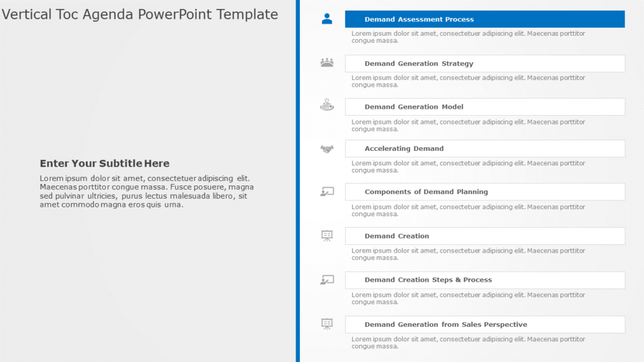Image resolution: width=644 pixels, height=362 pixels.
Task: Click the presentation easel icon next to Demand Creation
Action: click(x=326, y=235)
